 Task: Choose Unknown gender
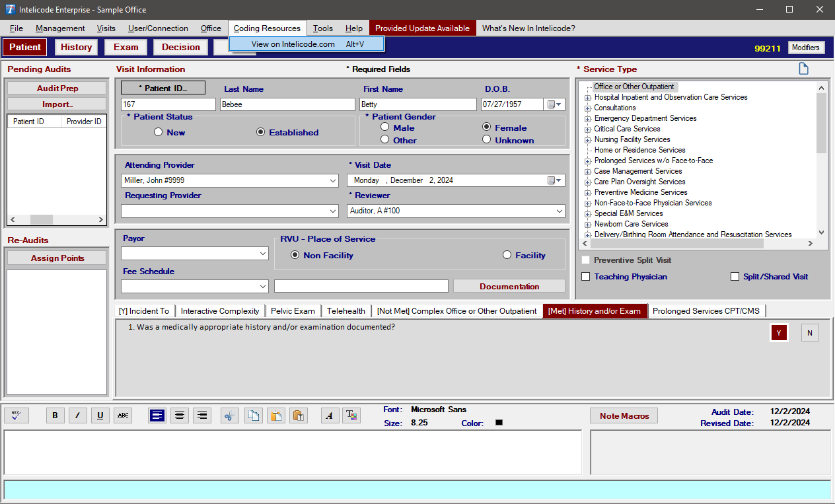point(487,139)
